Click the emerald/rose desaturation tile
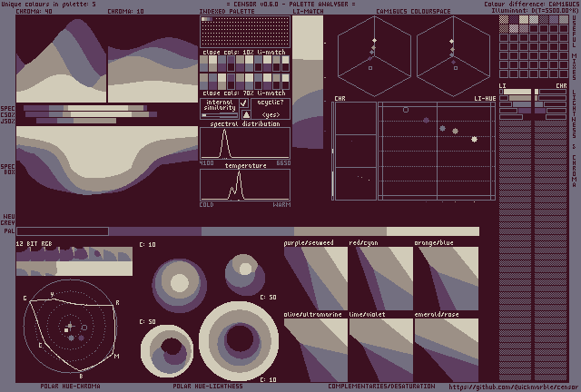 click(446, 349)
